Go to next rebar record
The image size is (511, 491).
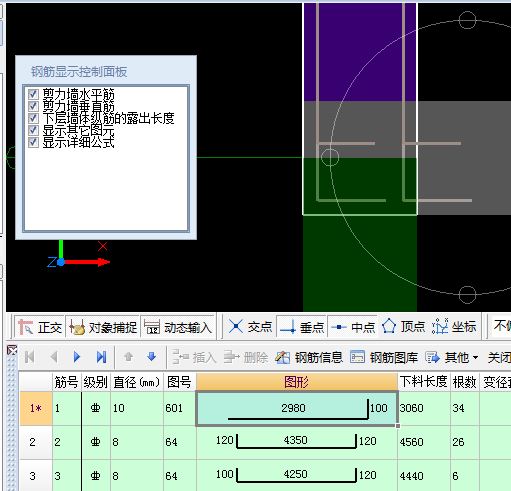tap(77, 357)
